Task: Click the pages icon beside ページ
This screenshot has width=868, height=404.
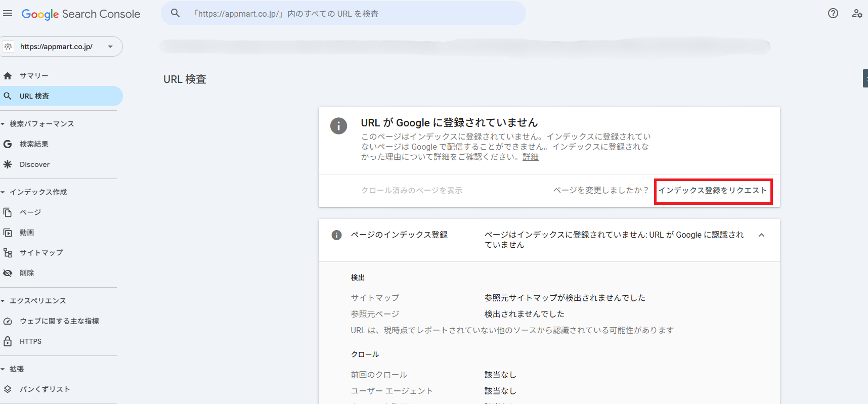Action: click(8, 212)
